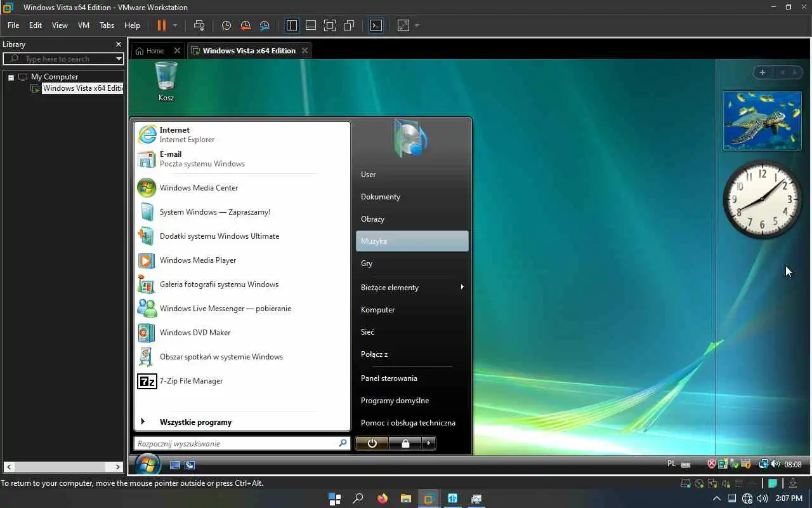Click the Start menu lock button
812x508 pixels.
pos(405,443)
